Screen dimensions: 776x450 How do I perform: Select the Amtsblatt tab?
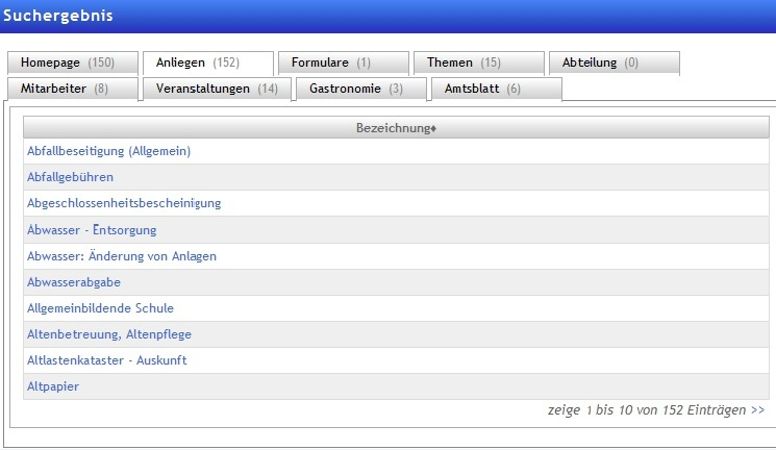[x=483, y=89]
